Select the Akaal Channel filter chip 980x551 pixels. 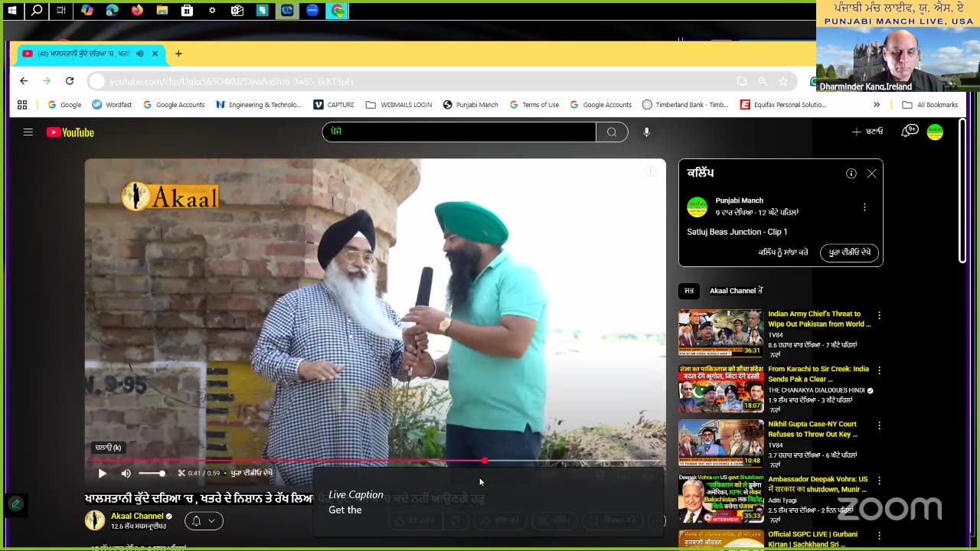coord(736,291)
